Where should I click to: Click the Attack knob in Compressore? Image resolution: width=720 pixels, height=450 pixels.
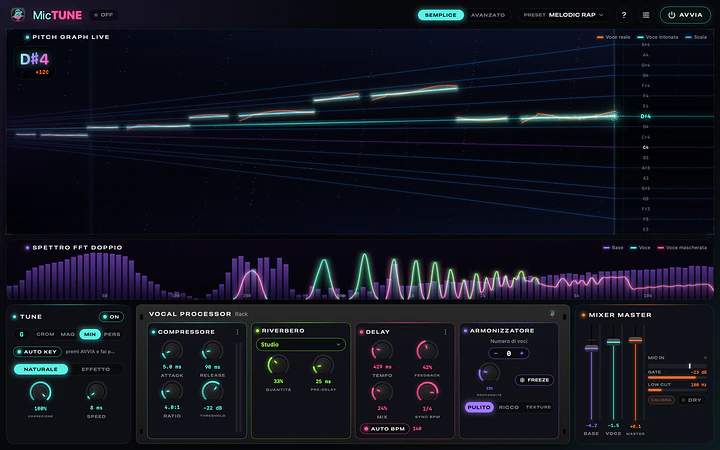[172, 351]
